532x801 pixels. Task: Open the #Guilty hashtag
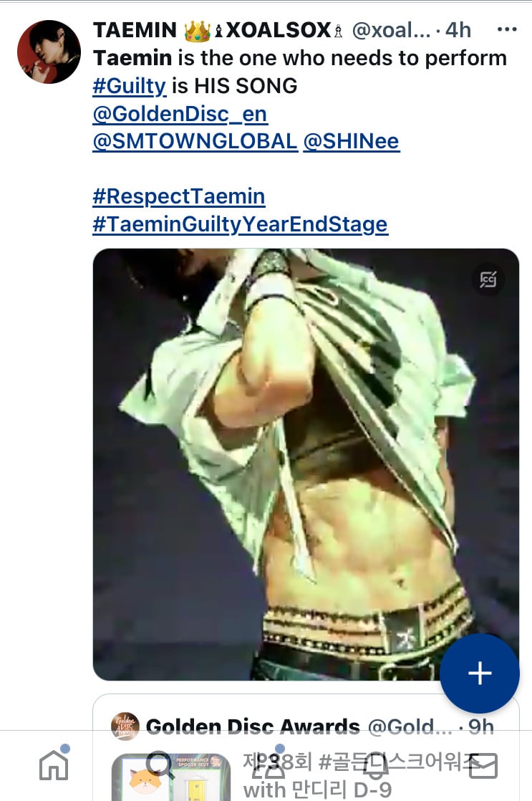click(x=130, y=85)
